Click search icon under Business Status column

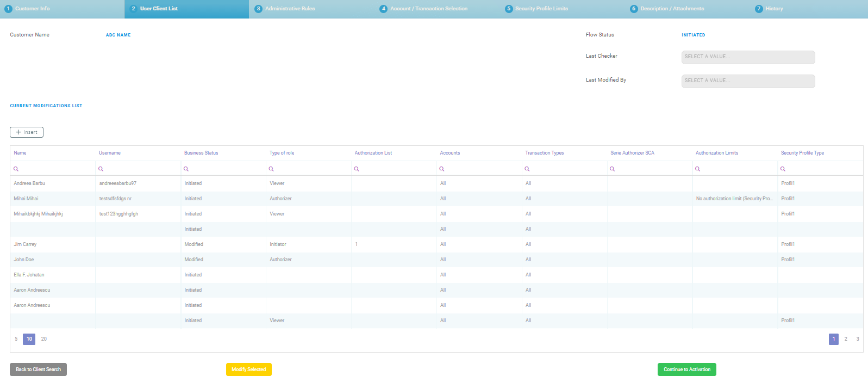click(x=186, y=169)
